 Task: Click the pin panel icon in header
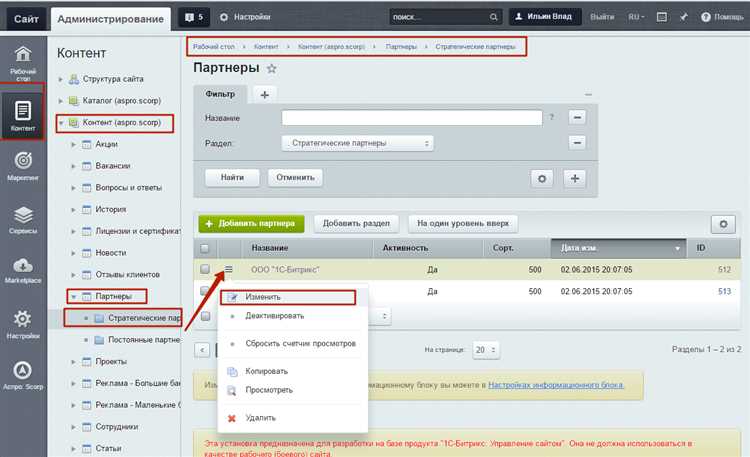coord(684,17)
